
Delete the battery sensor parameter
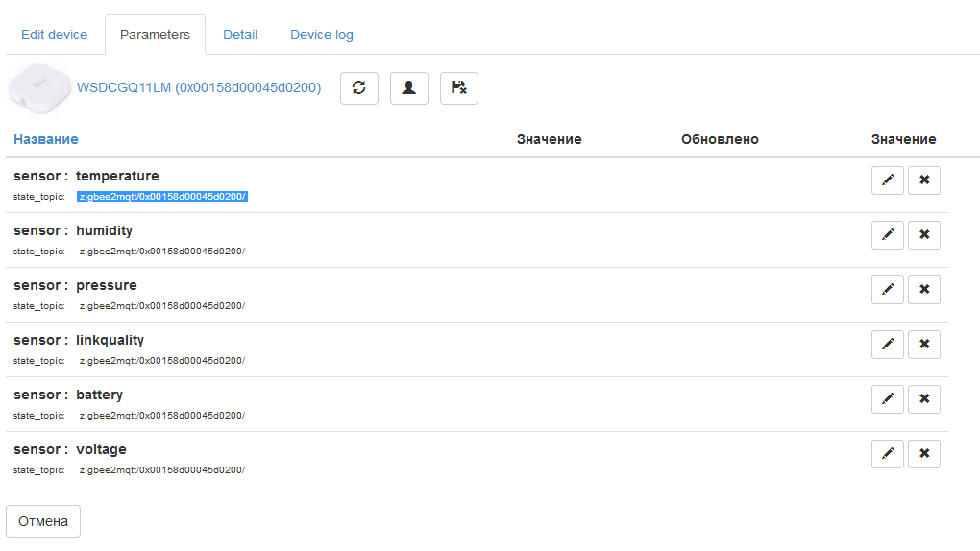tap(923, 399)
